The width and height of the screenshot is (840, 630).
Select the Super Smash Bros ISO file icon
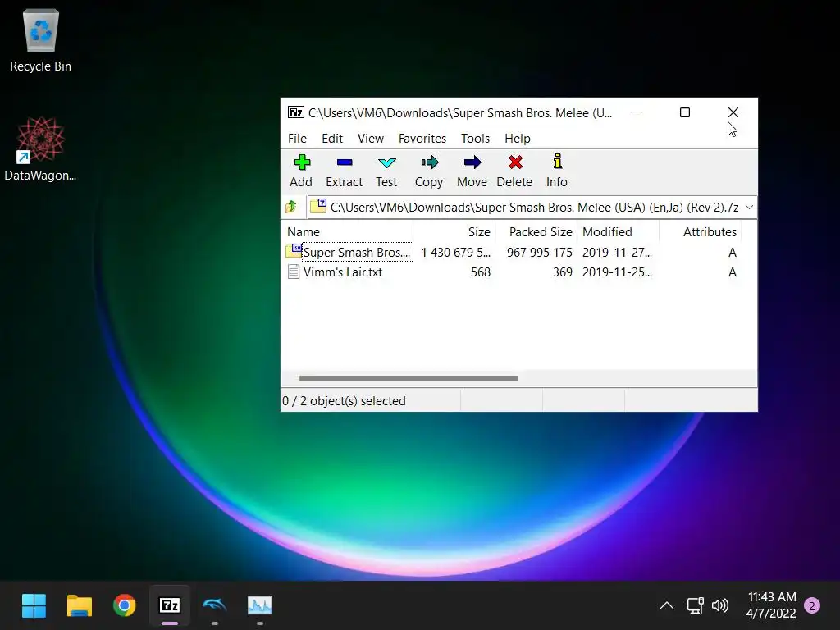pyautogui.click(x=294, y=251)
